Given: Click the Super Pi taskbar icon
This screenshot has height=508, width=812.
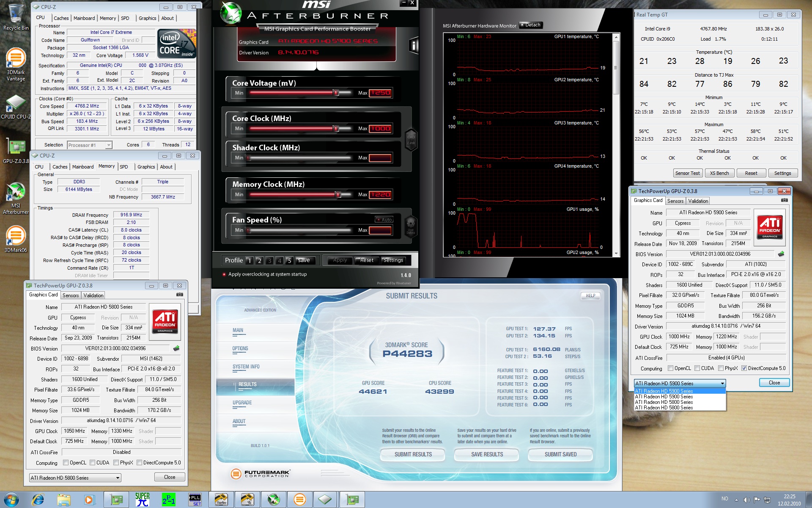Looking at the screenshot, I should (x=143, y=500).
